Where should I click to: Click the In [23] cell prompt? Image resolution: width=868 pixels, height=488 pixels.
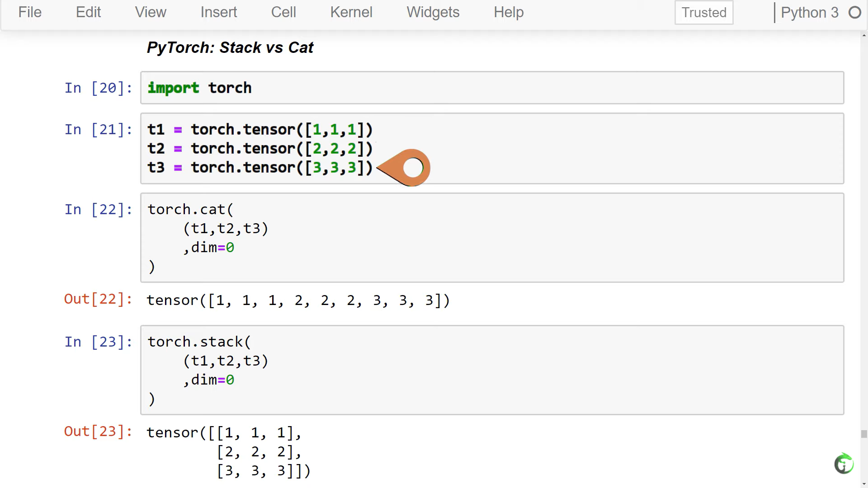(98, 342)
